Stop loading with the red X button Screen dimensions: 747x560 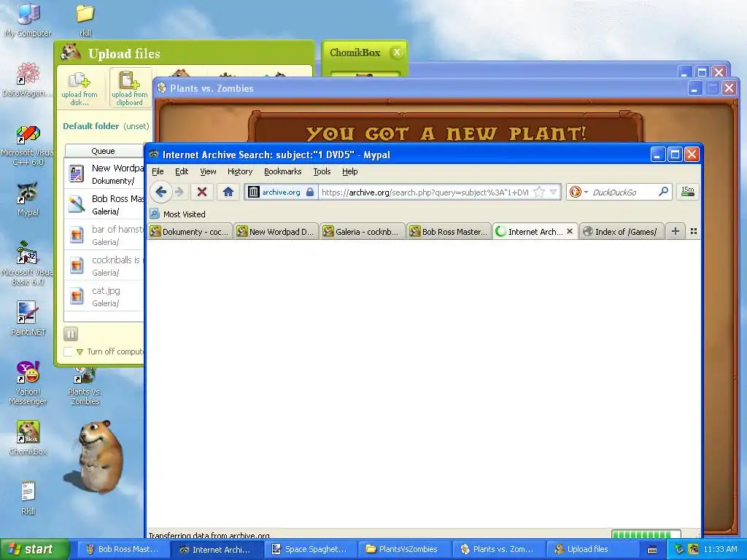pos(202,192)
